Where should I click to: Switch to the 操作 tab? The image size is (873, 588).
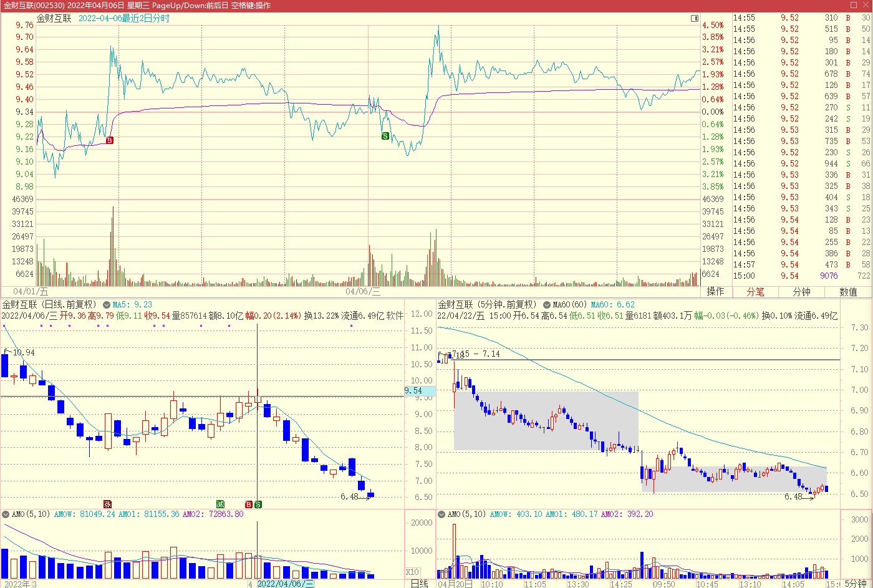716,291
